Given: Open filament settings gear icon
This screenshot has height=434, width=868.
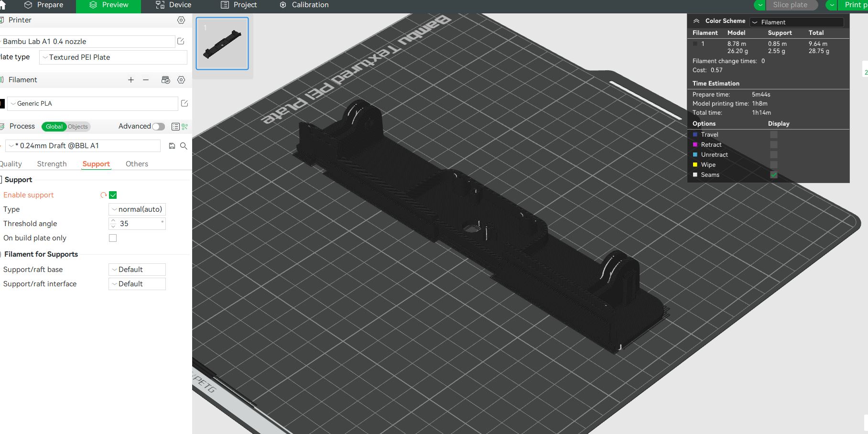Looking at the screenshot, I should coord(181,80).
